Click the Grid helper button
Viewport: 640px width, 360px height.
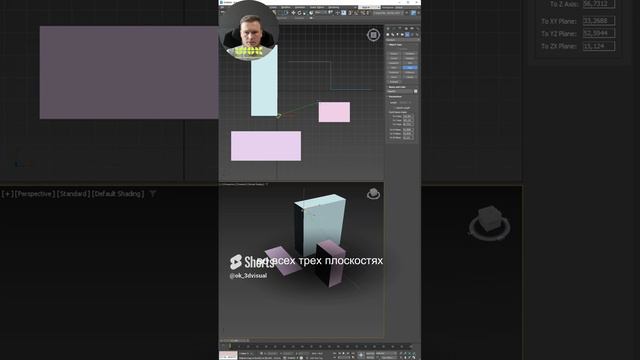[x=410, y=63]
